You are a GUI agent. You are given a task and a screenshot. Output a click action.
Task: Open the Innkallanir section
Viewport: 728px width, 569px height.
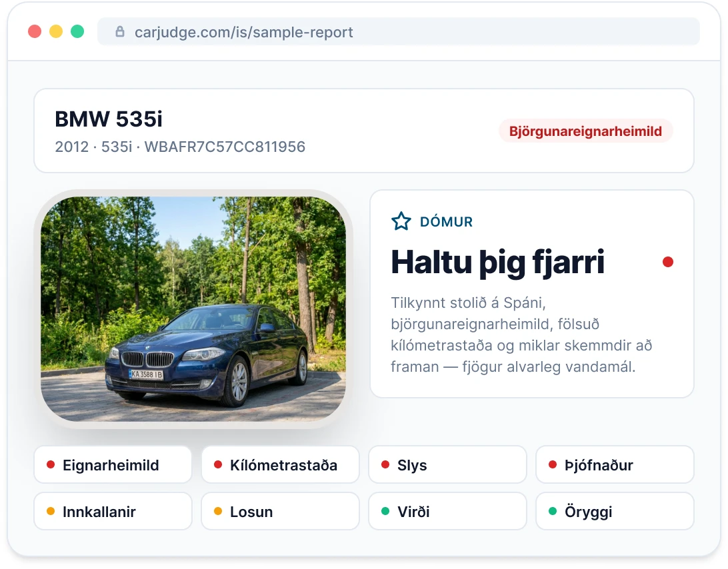113,511
